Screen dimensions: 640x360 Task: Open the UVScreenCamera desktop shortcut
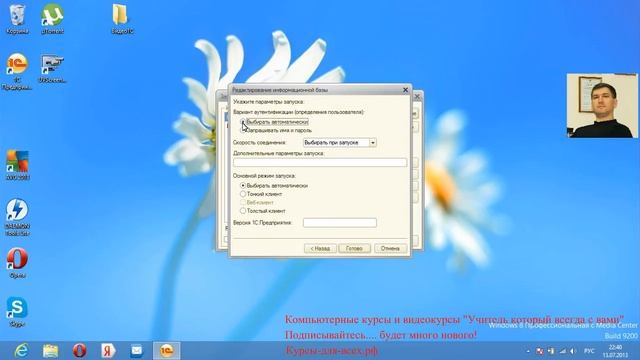click(52, 69)
